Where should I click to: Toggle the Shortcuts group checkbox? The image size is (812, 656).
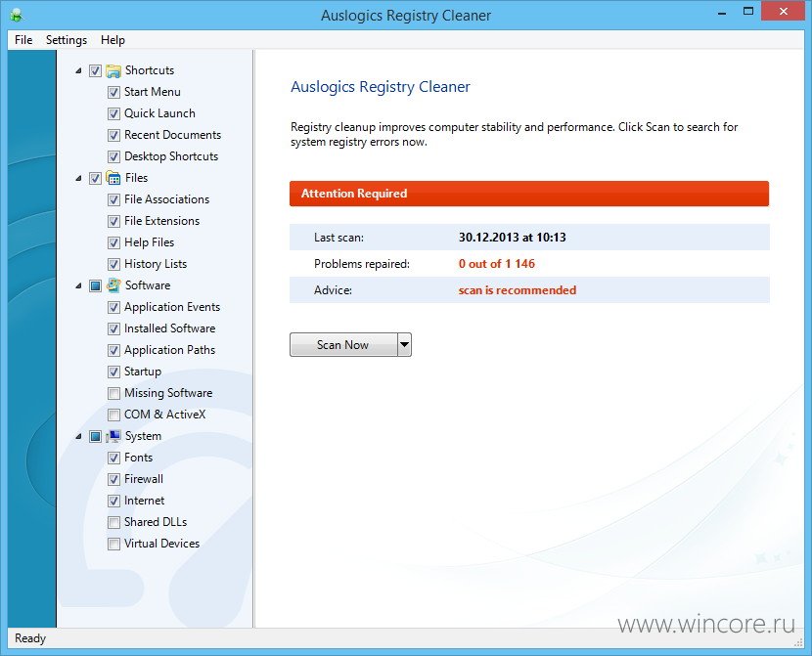tap(95, 70)
